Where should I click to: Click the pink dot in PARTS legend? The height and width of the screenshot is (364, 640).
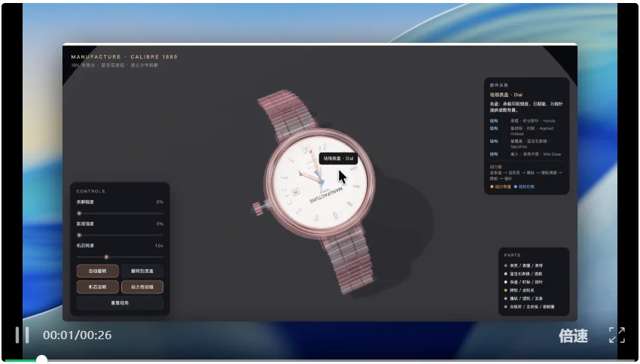[506, 265]
